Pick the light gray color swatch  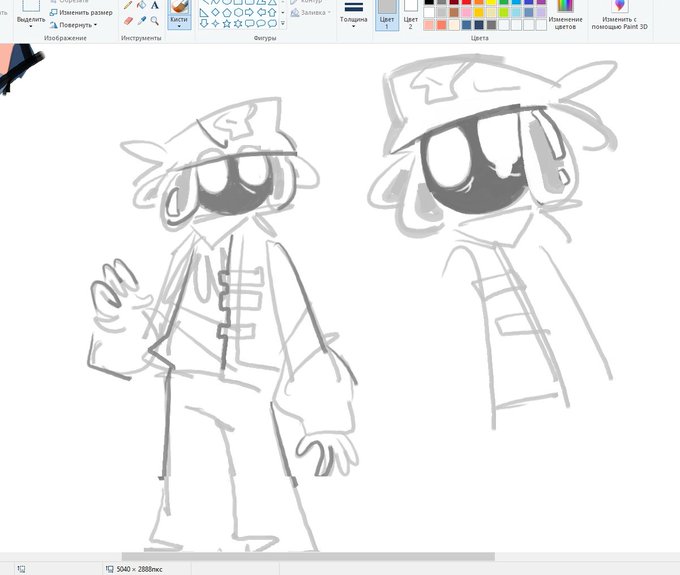pyautogui.click(x=441, y=13)
